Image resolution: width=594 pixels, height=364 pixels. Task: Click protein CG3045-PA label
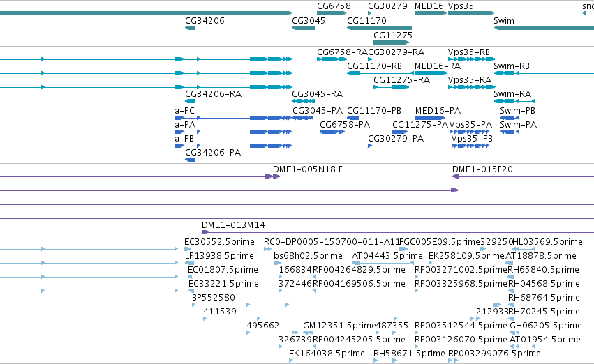(x=318, y=112)
